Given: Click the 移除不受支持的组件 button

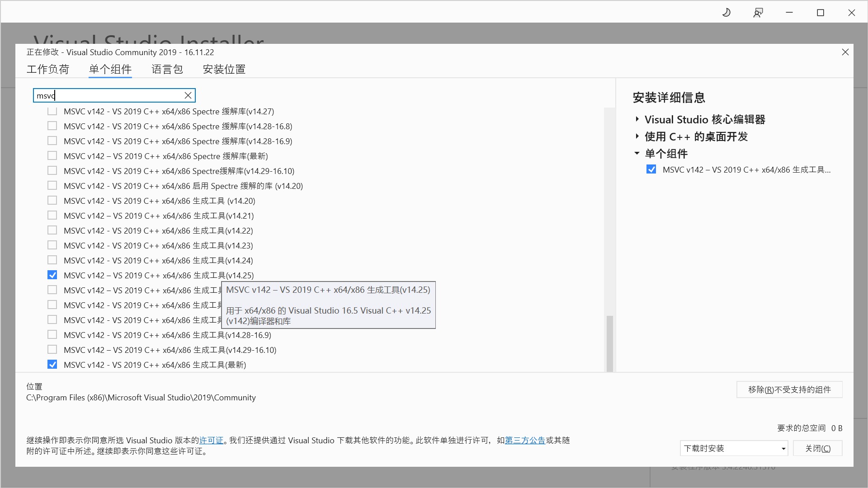Looking at the screenshot, I should 789,389.
